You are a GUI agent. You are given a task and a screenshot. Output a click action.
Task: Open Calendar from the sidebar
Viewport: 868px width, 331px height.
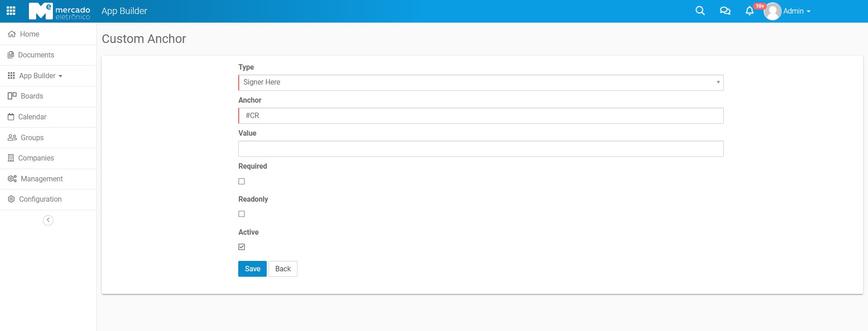[x=32, y=117]
